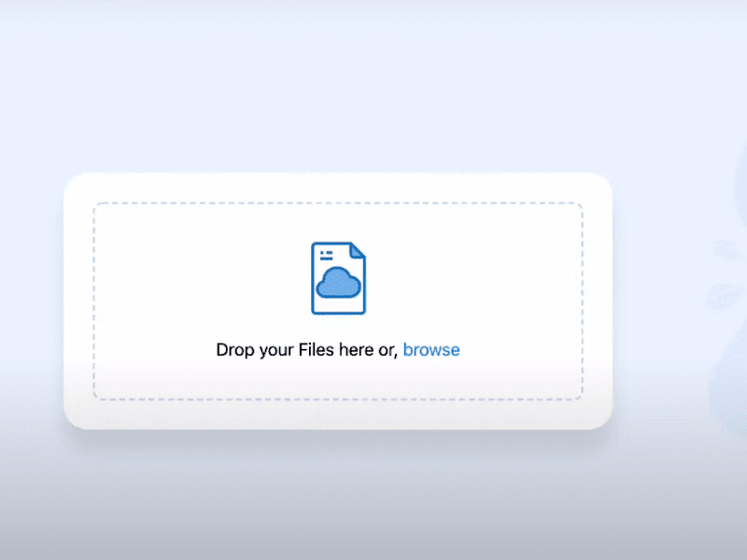Click the cloud file upload icon

[338, 278]
